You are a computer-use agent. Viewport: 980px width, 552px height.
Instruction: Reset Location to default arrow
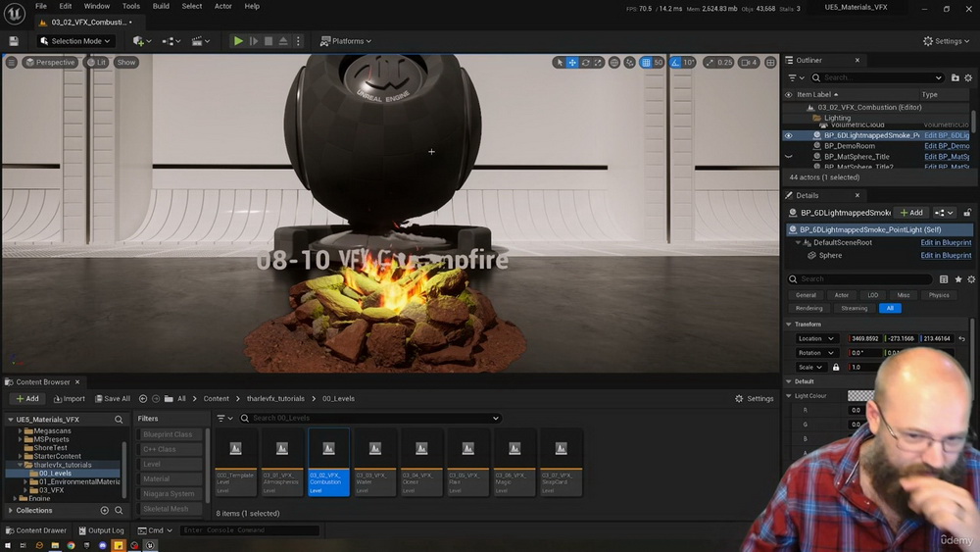tap(962, 339)
